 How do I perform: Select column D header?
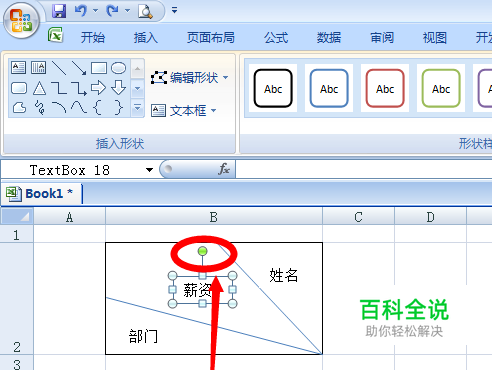[x=430, y=217]
